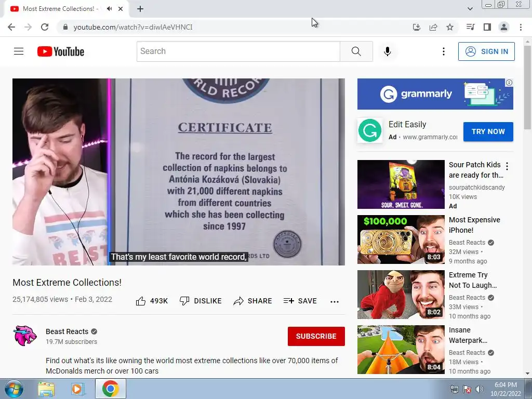Subscribe to Beast Reacts
Screen dimensions: 532x399
click(x=316, y=336)
